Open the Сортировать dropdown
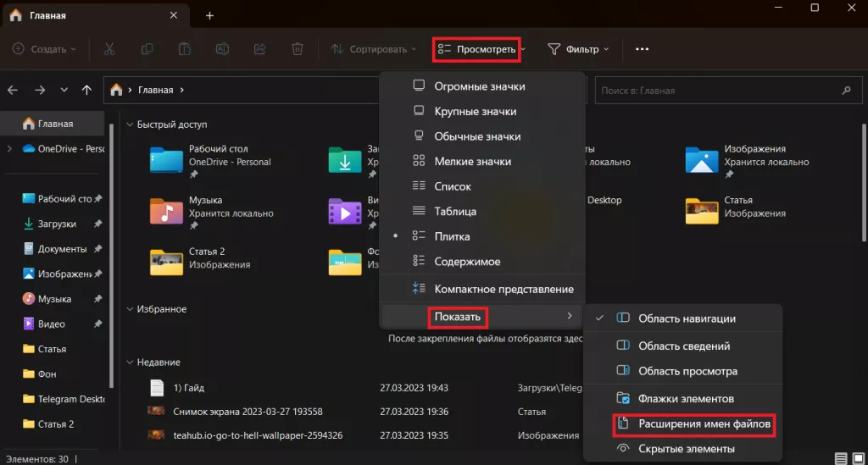The image size is (868, 465). point(374,49)
